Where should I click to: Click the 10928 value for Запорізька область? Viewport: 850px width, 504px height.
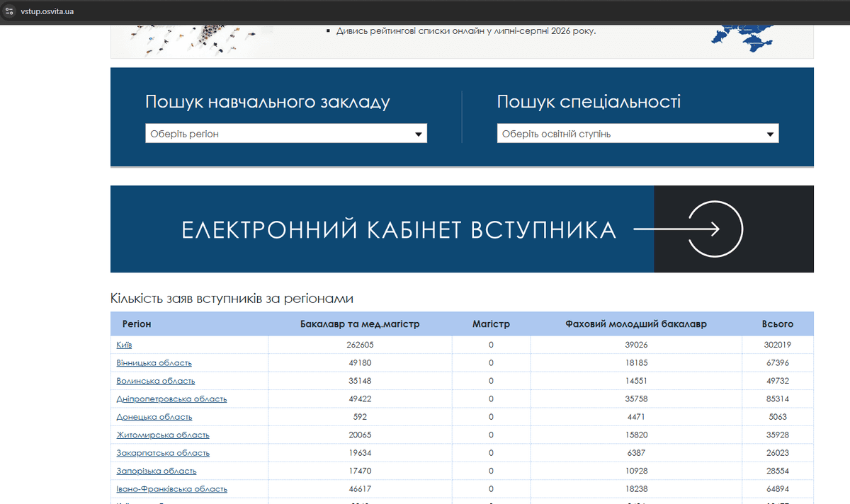pos(636,471)
